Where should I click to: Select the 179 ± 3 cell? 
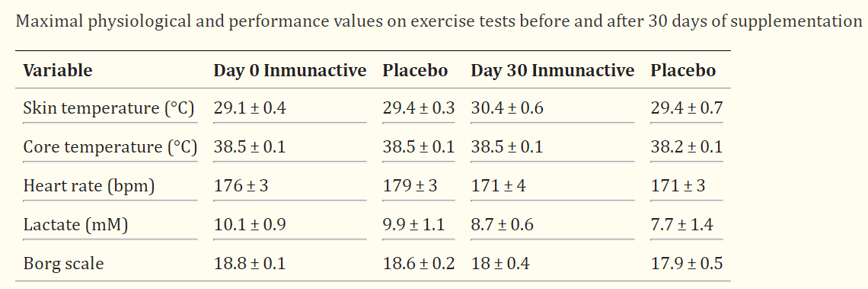410,186
